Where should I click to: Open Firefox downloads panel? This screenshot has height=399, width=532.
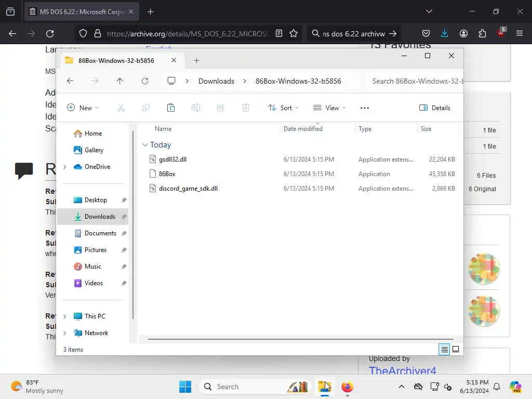tap(445, 34)
